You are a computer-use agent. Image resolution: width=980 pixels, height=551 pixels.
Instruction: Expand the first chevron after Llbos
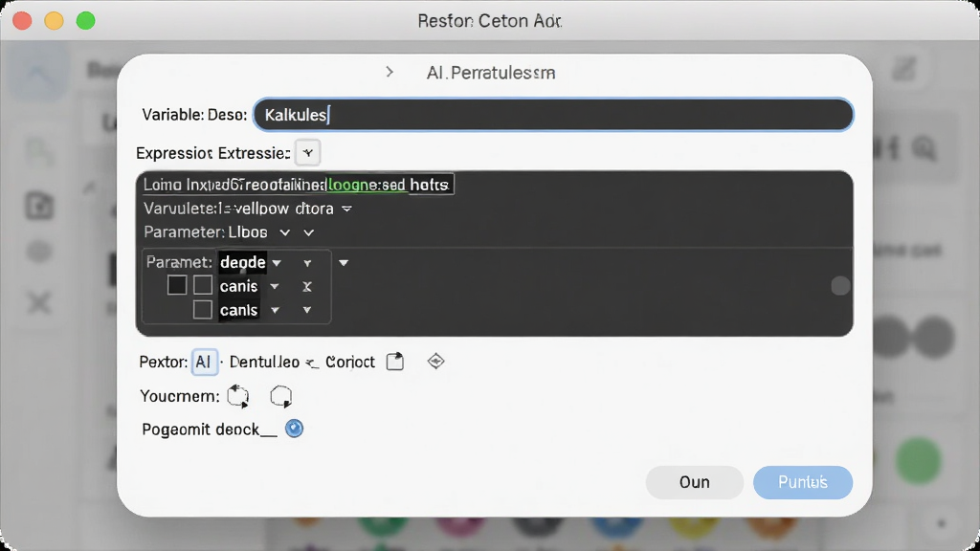click(285, 232)
